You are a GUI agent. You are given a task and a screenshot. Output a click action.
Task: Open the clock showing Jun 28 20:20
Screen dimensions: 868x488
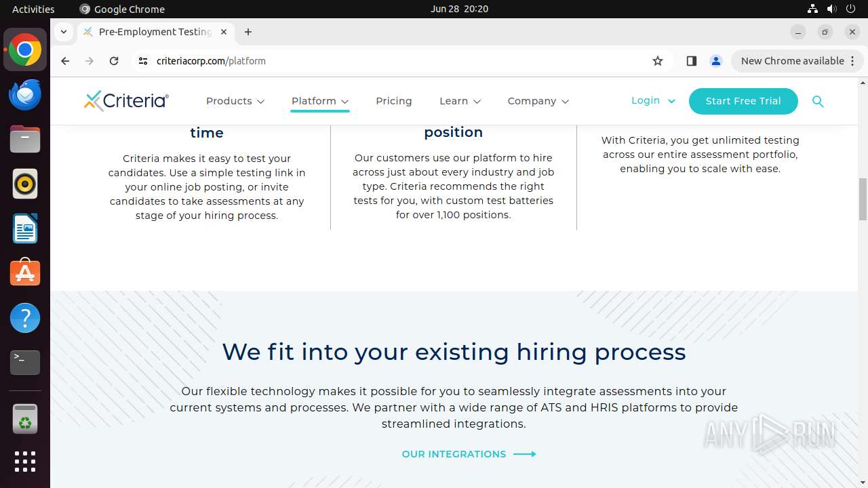click(x=459, y=9)
